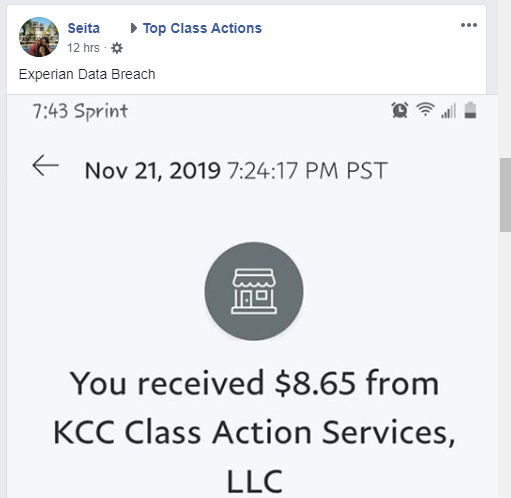Open the Top Class Actions group
Viewport: 511px width, 498px height.
202,28
